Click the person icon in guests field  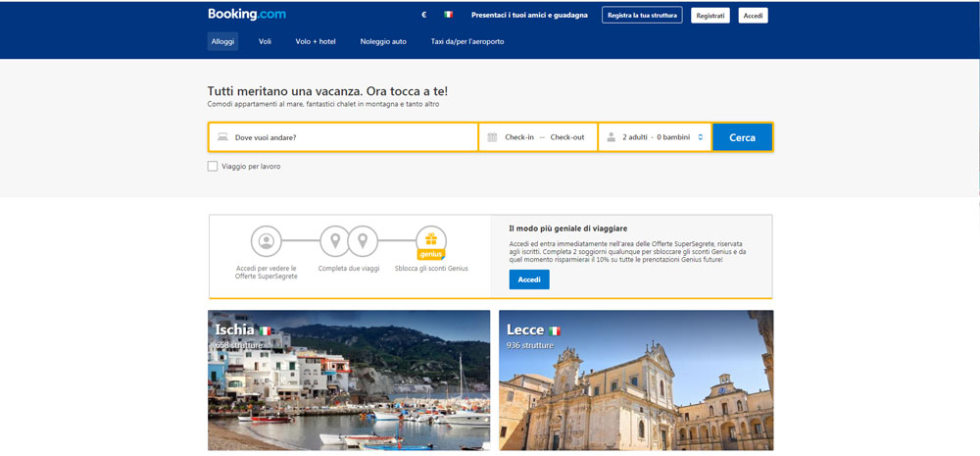pos(612,137)
